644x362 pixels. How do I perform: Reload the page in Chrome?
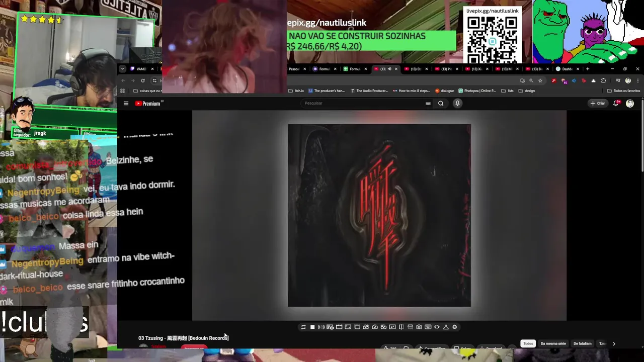(143, 80)
